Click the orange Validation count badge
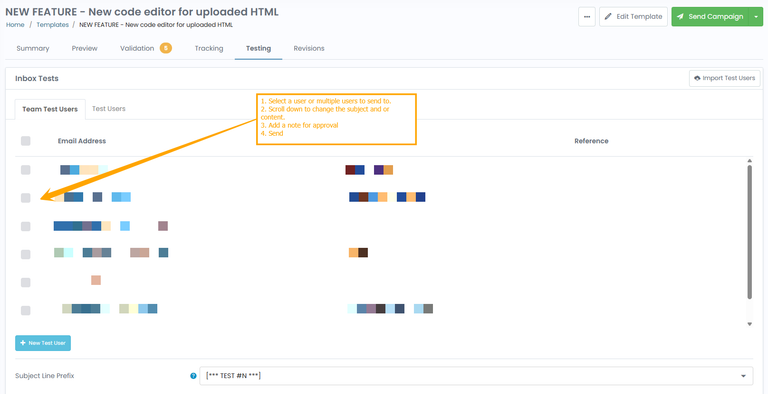Viewport: 768px width, 394px height. (166, 48)
